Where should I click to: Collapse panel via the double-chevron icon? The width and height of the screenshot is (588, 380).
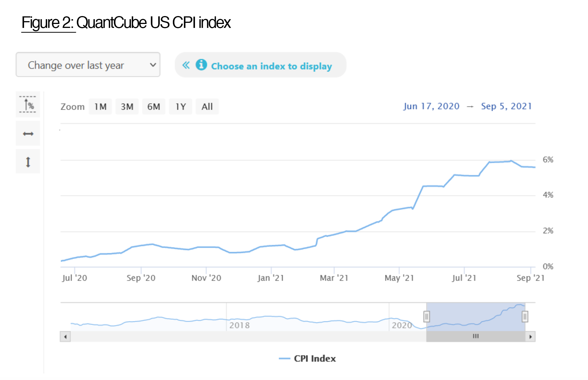pyautogui.click(x=186, y=65)
